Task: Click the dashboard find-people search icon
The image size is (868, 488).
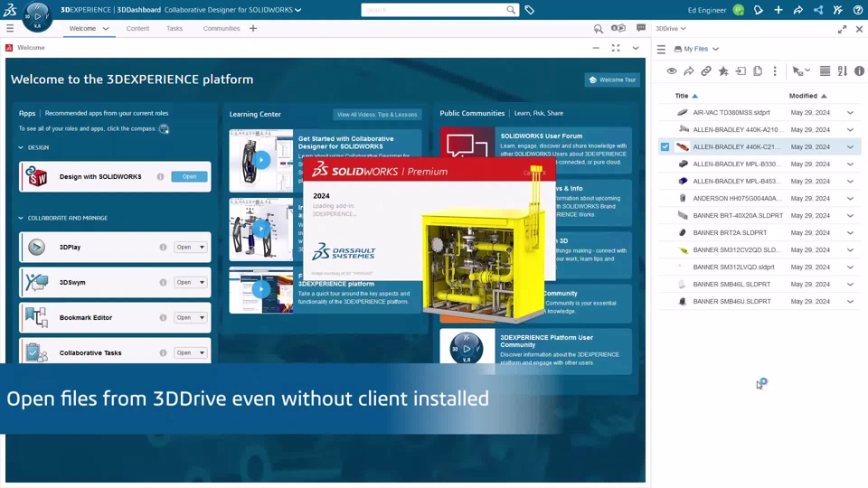Action: (x=598, y=28)
